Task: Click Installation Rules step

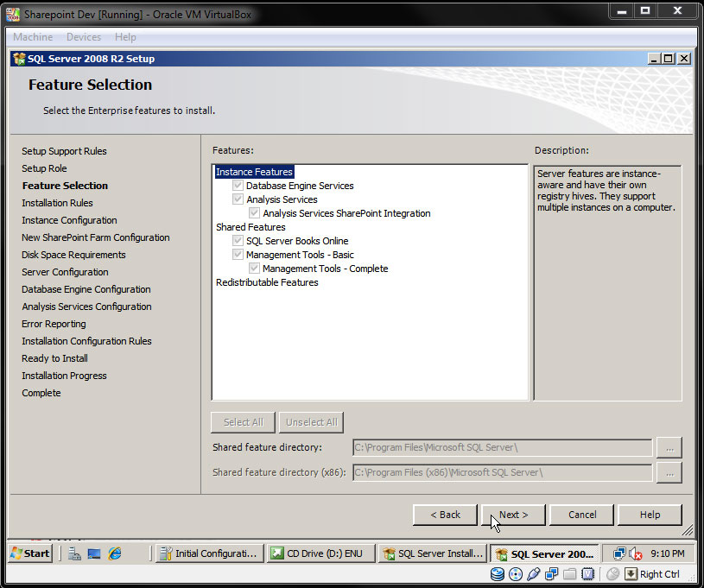Action: 58,203
